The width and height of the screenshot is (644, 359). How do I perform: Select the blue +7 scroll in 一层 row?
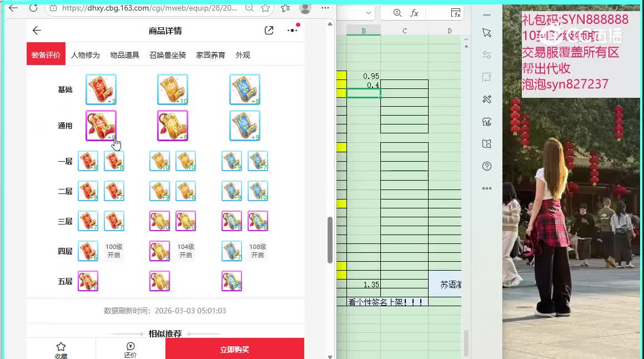tap(258, 161)
